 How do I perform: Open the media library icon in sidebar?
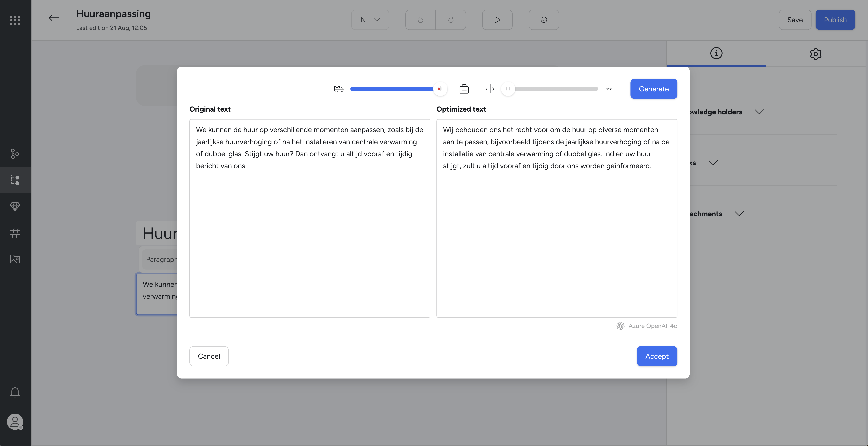pyautogui.click(x=15, y=259)
